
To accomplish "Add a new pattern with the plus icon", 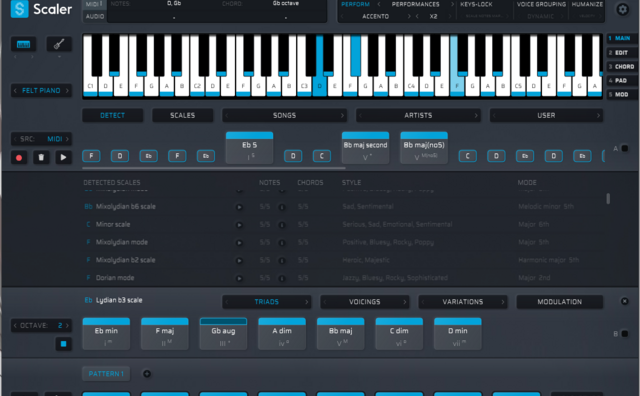I will (x=147, y=374).
